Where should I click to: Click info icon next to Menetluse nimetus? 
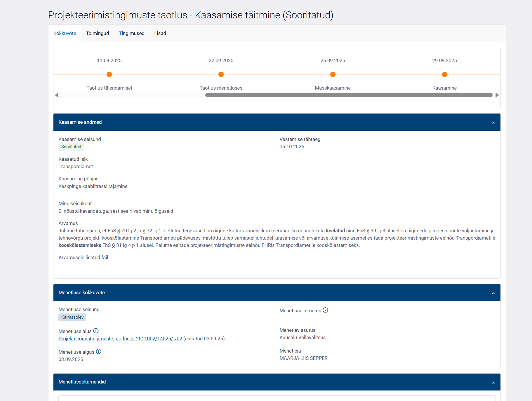pos(325,310)
